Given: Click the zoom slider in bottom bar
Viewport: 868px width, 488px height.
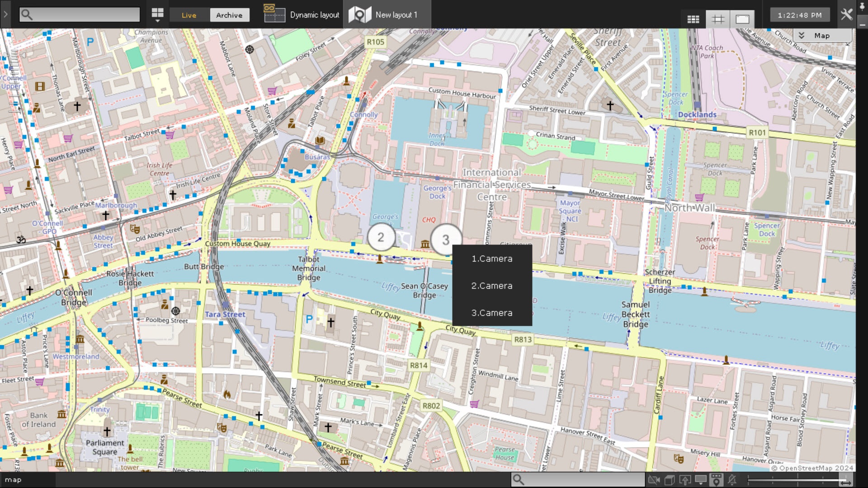Looking at the screenshot, I should 798,480.
